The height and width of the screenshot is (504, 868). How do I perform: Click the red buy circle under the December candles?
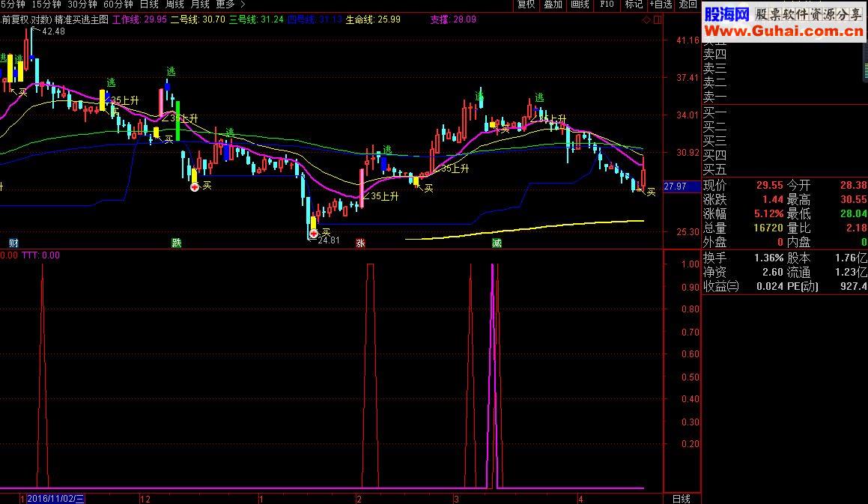coord(195,187)
